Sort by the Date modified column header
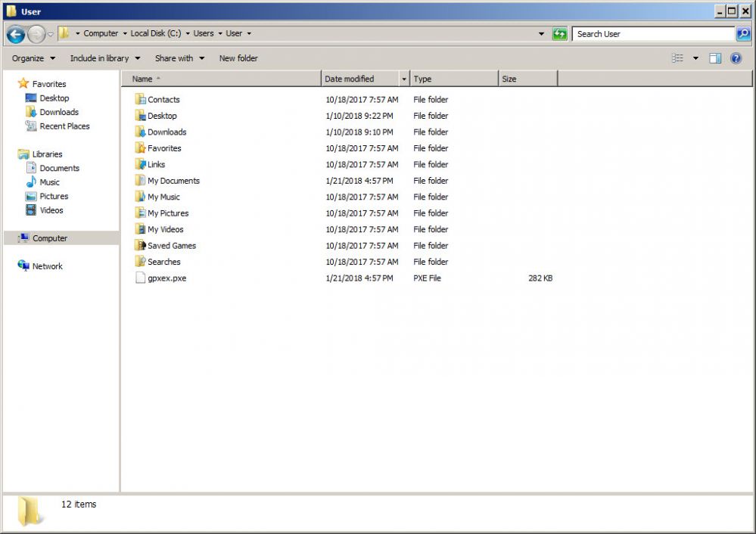The height and width of the screenshot is (534, 756). (x=360, y=79)
